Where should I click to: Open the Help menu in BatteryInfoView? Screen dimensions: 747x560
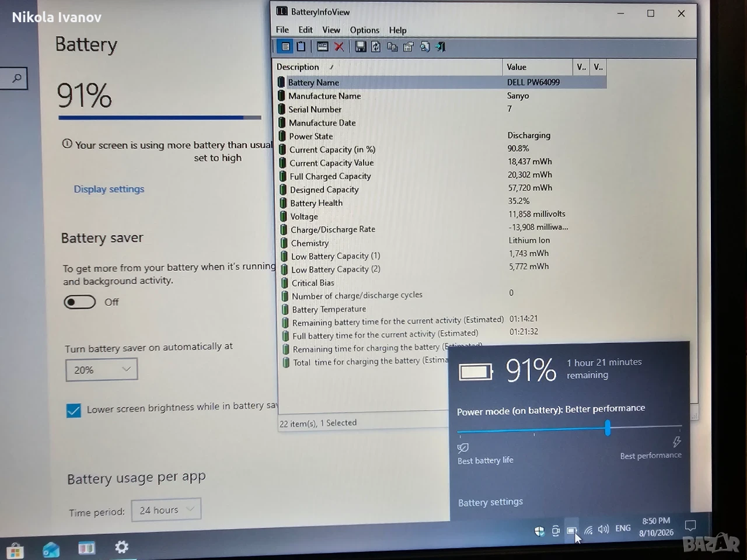pyautogui.click(x=397, y=30)
